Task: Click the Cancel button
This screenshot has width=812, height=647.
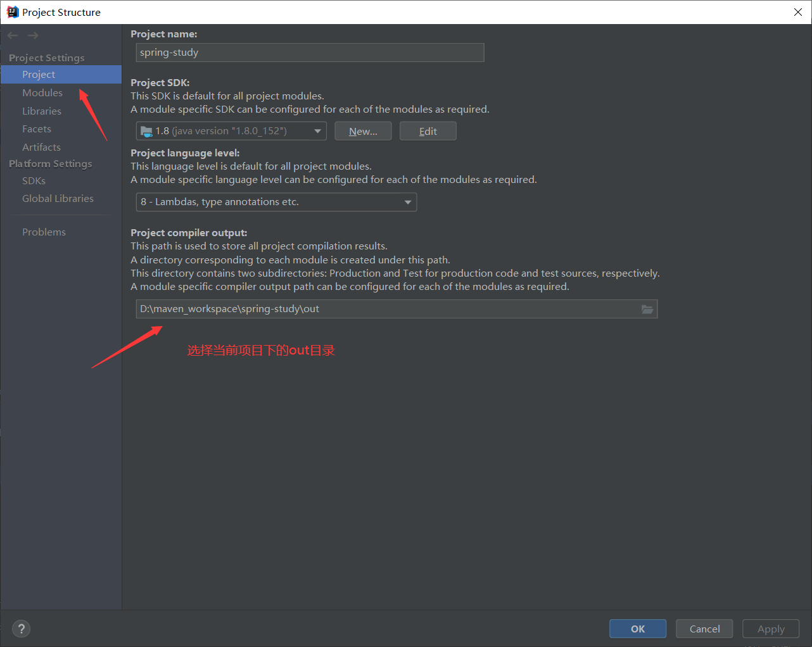Action: pos(704,629)
